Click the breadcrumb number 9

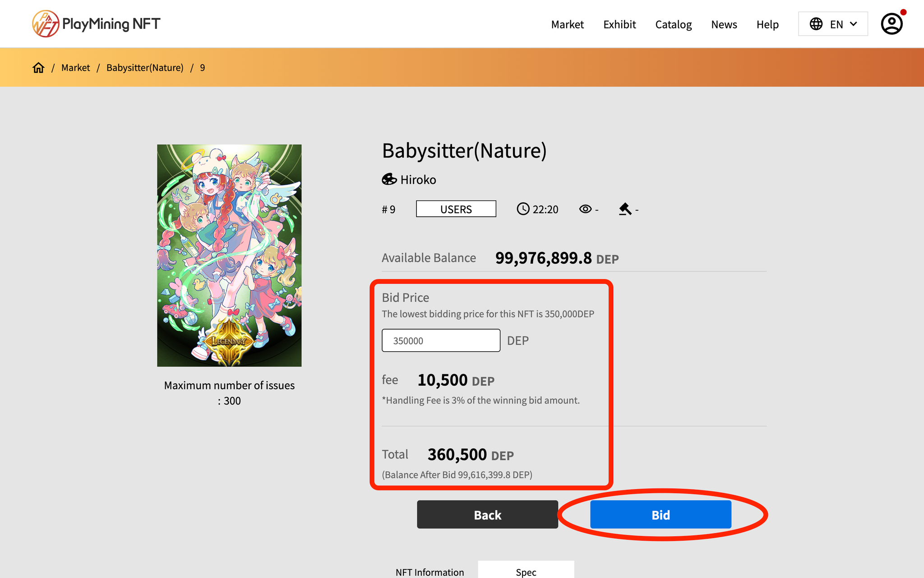203,68
